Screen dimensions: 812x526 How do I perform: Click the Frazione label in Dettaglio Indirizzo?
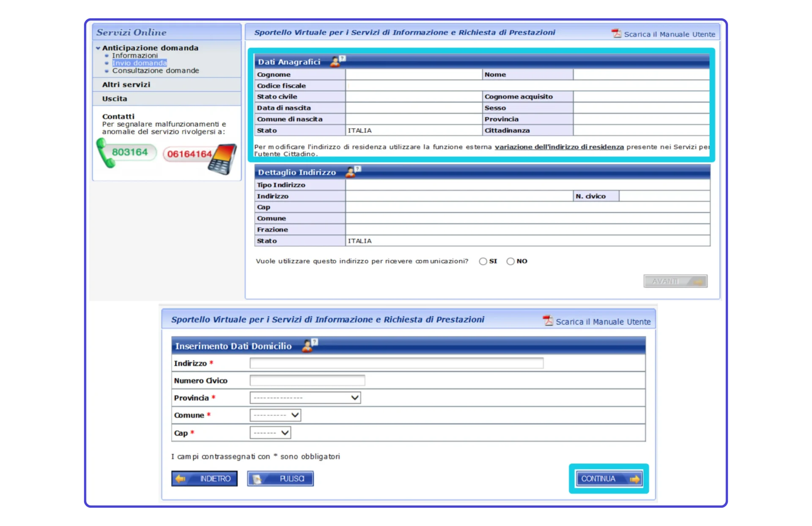click(272, 229)
